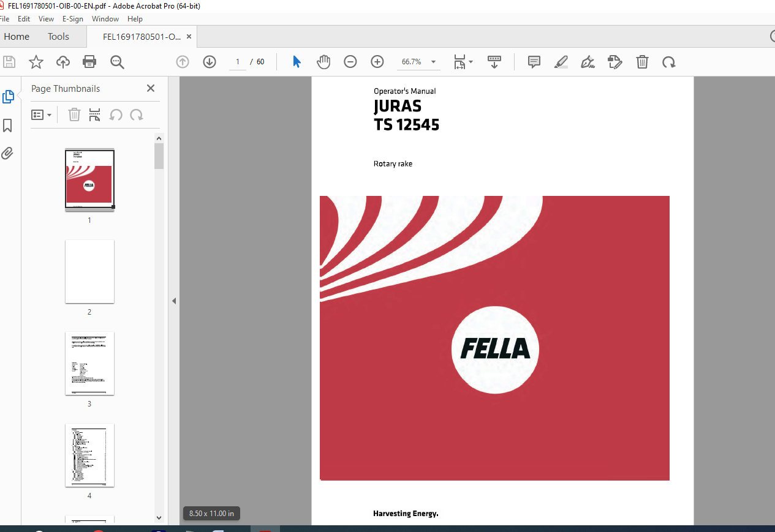Viewport: 775px width, 532px height.
Task: Open the Window menu
Action: (x=105, y=19)
